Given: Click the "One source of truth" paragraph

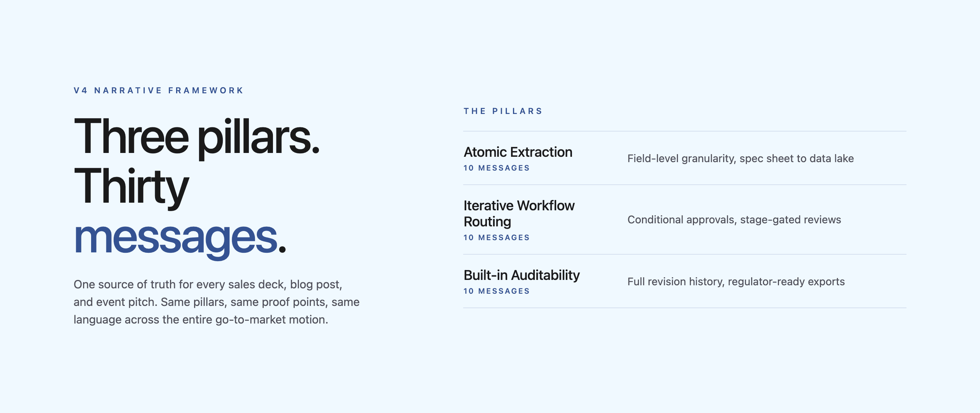Looking at the screenshot, I should (x=216, y=302).
